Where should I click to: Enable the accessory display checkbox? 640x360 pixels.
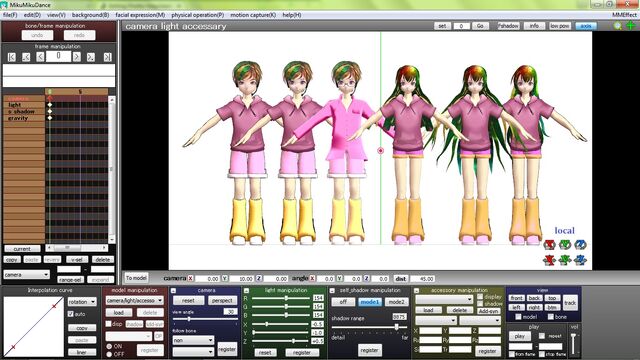[480, 297]
